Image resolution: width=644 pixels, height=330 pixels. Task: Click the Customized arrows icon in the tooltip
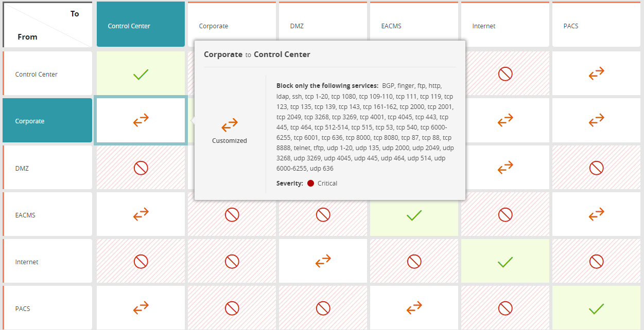tap(230, 125)
